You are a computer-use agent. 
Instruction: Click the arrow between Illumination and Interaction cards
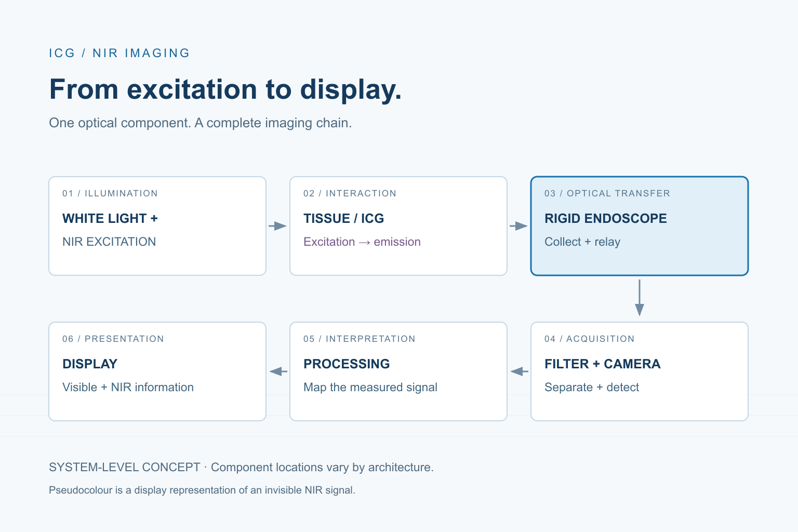pos(278,226)
